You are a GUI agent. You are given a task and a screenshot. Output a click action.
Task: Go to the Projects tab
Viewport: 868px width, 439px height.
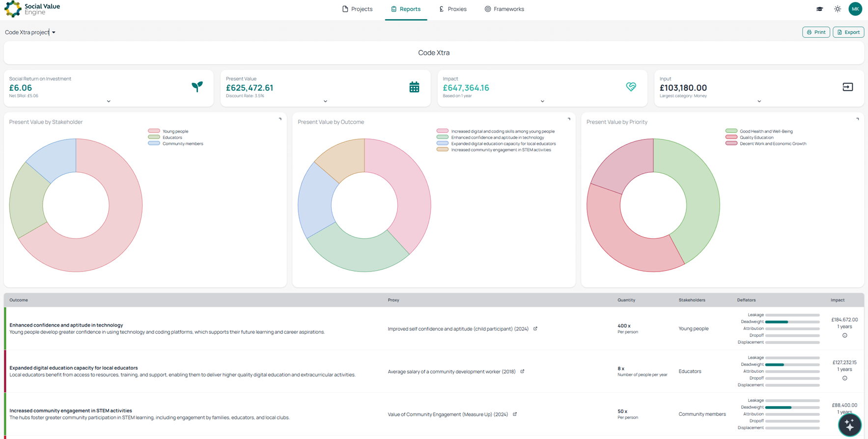(357, 9)
